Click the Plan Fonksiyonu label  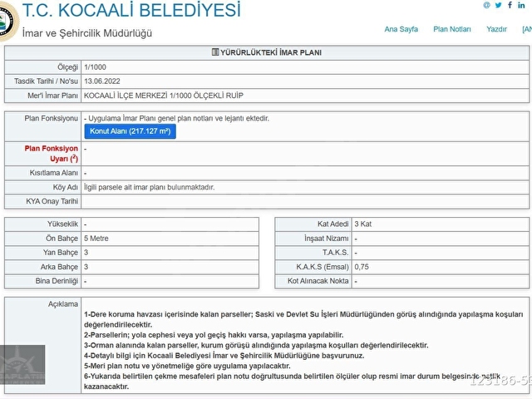pos(51,118)
